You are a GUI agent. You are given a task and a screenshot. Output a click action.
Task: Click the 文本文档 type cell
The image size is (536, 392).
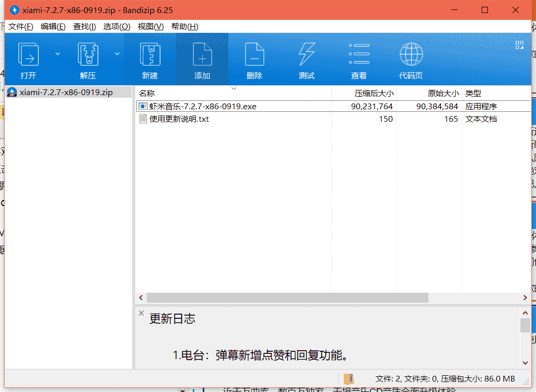pyautogui.click(x=481, y=119)
